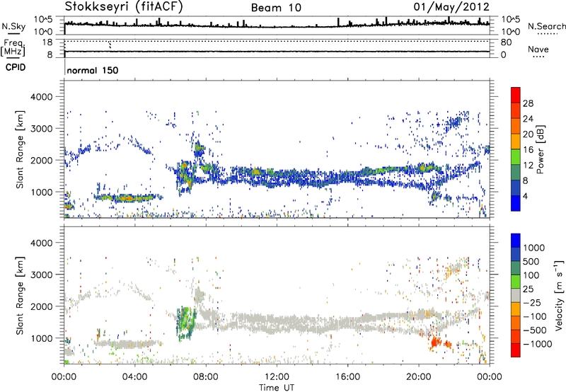Click the 08:00 time tick label
This screenshot has height=392, width=566.
[206, 377]
